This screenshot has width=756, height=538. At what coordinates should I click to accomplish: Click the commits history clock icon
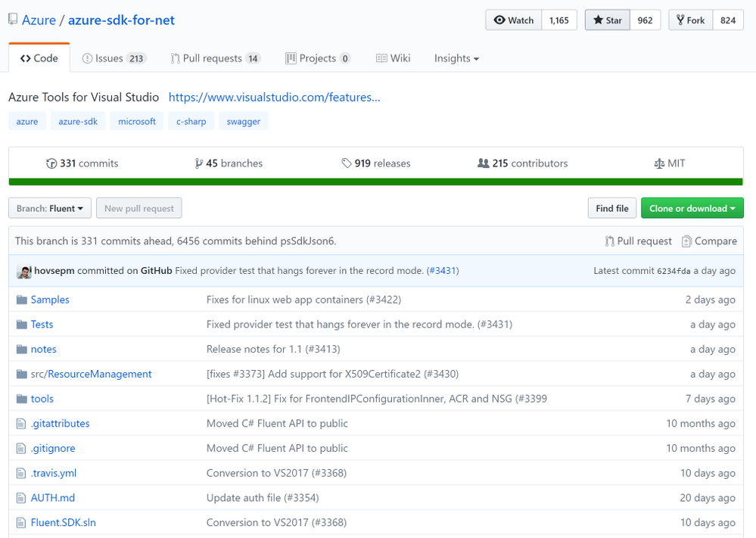point(51,163)
